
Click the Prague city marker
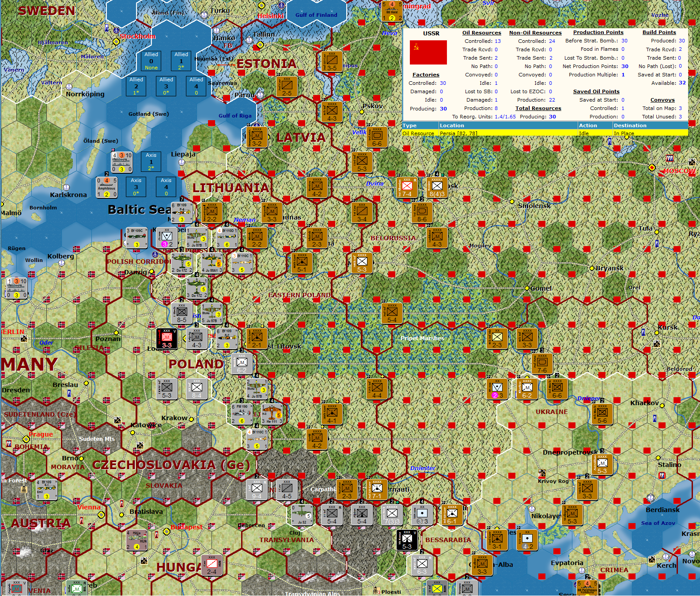[x=26, y=439]
